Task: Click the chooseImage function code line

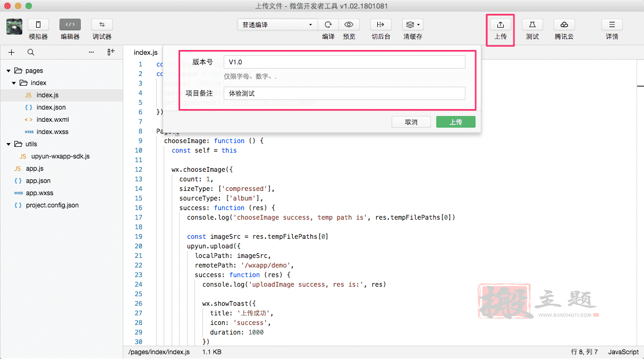Action: click(x=214, y=141)
